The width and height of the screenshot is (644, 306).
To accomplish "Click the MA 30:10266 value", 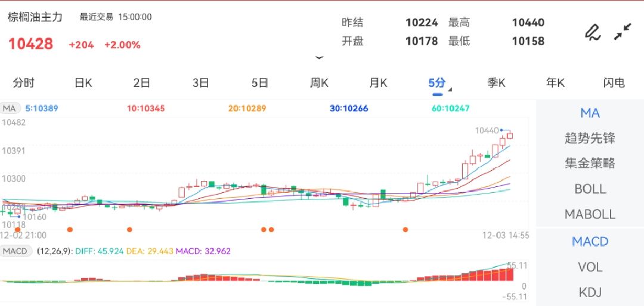I will (x=349, y=109).
